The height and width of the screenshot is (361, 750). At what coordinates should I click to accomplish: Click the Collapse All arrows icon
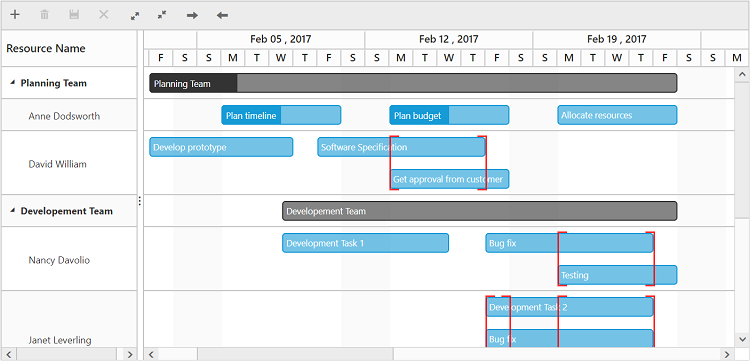(162, 15)
